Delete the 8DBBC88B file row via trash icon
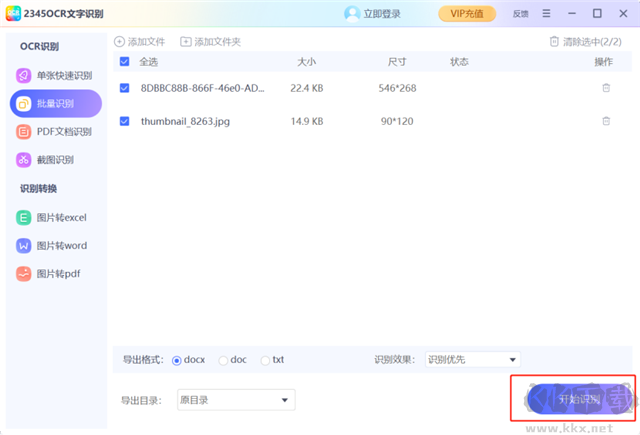Image resolution: width=640 pixels, height=435 pixels. click(606, 88)
